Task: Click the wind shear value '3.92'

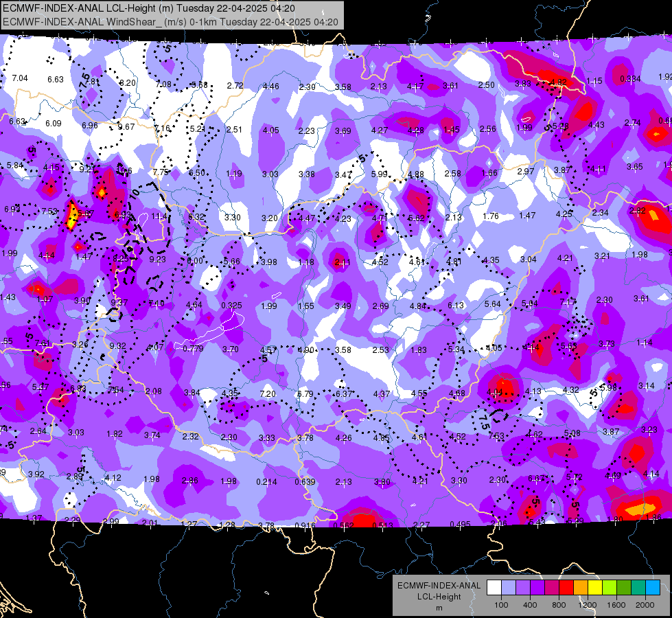Action: pyautogui.click(x=36, y=474)
